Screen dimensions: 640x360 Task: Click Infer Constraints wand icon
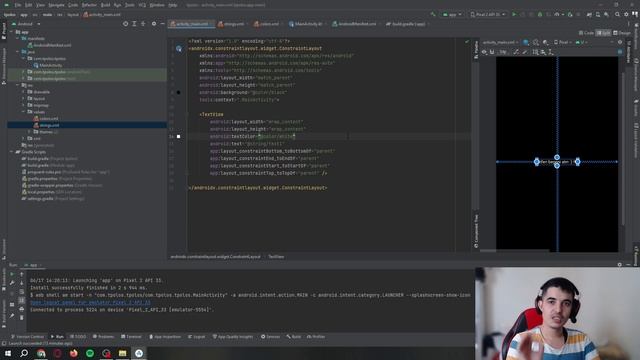point(525,52)
